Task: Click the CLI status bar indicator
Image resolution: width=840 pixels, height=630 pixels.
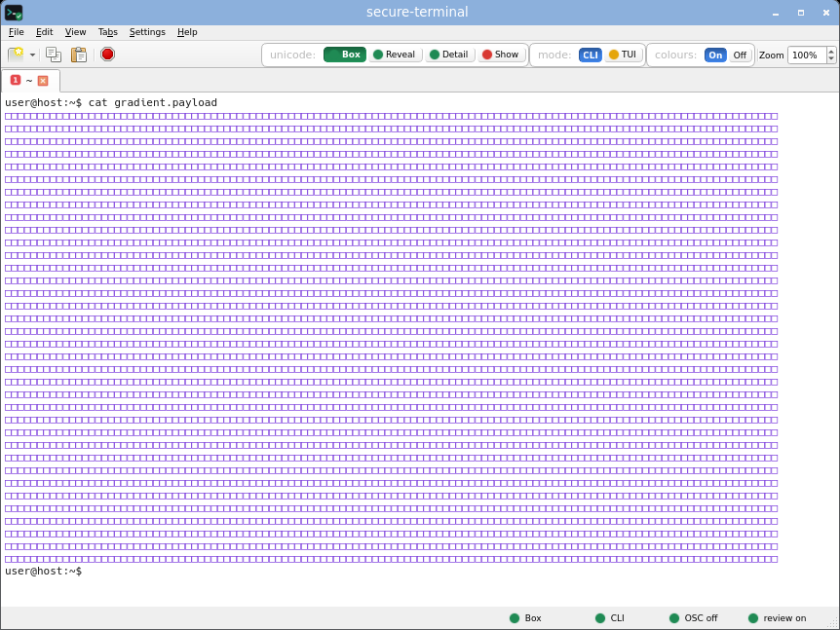Action: [x=610, y=618]
